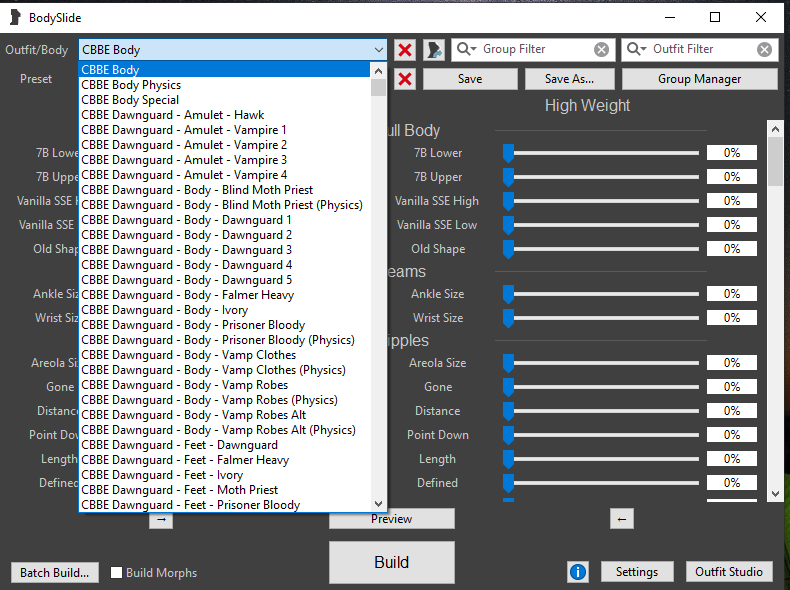Click the high weight Areola Size slider

601,363
